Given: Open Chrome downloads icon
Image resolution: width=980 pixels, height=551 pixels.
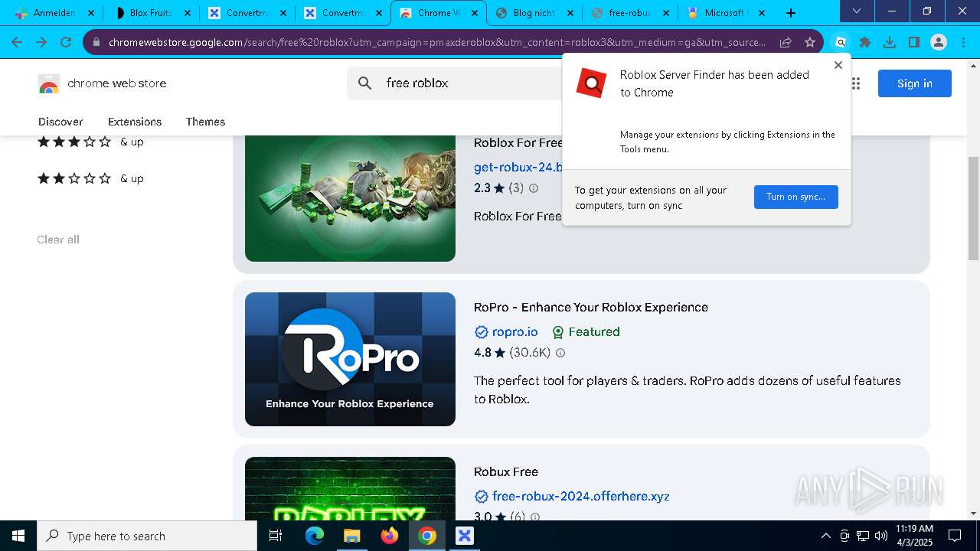Looking at the screenshot, I should [890, 42].
